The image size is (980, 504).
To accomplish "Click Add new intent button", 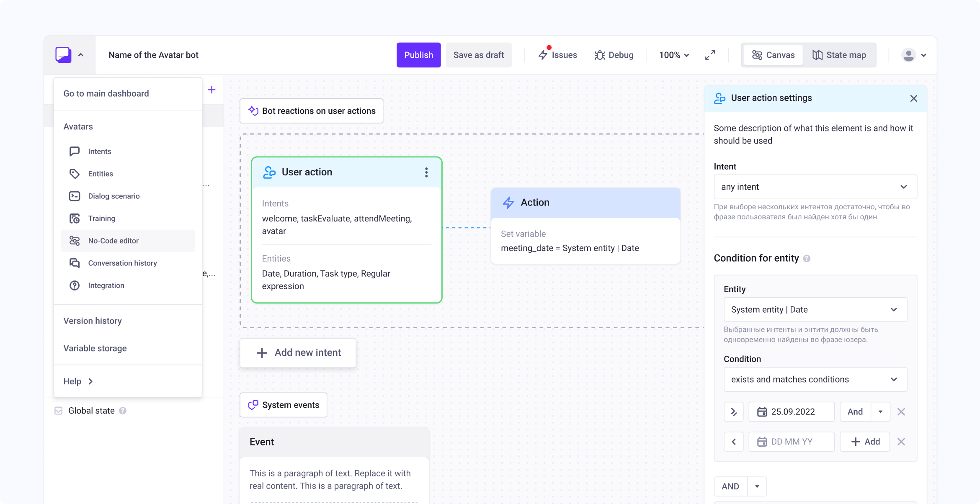I will [x=298, y=353].
